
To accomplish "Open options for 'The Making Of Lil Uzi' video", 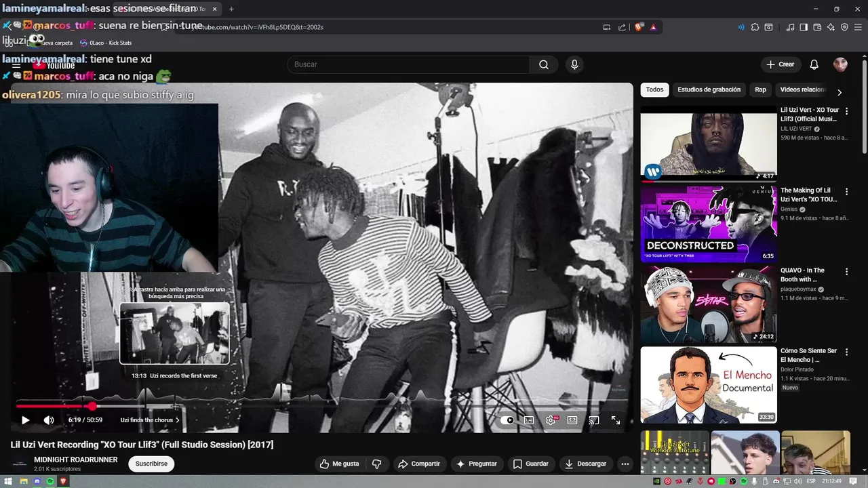I will coord(846,192).
